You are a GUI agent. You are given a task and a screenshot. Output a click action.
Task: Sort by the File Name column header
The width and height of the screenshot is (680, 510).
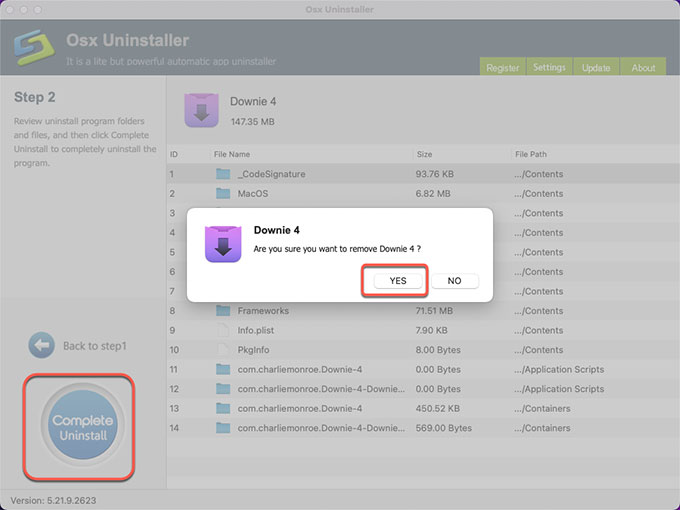pyautogui.click(x=232, y=154)
